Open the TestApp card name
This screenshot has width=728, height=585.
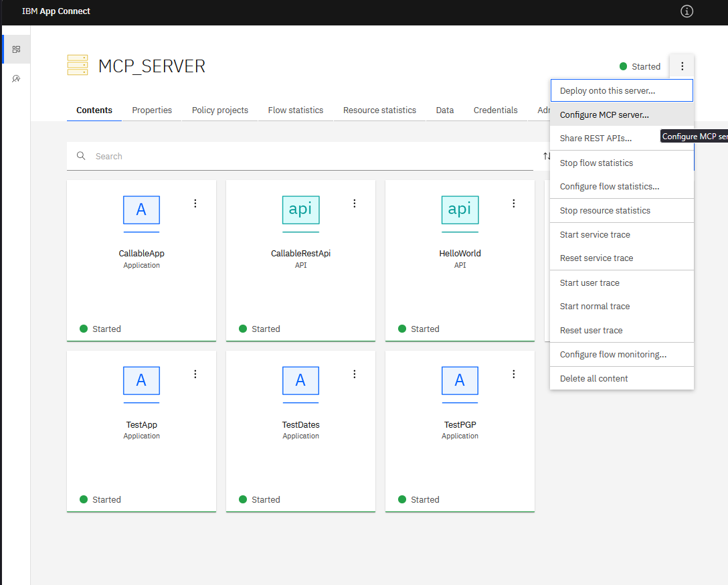[x=142, y=425]
